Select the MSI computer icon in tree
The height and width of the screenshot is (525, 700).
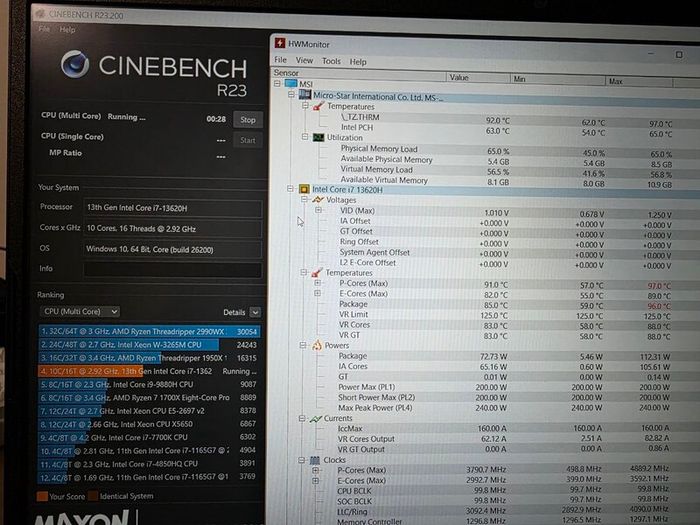[291, 83]
